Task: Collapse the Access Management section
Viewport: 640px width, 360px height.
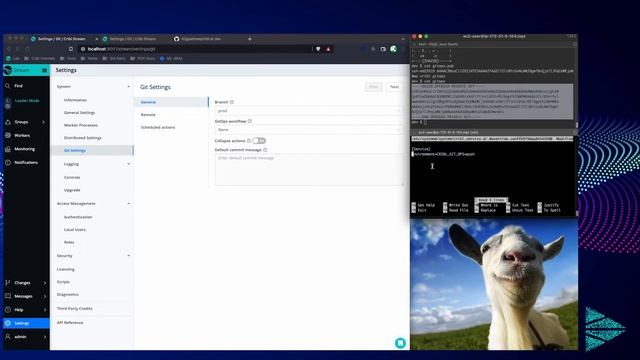Action: point(129,204)
